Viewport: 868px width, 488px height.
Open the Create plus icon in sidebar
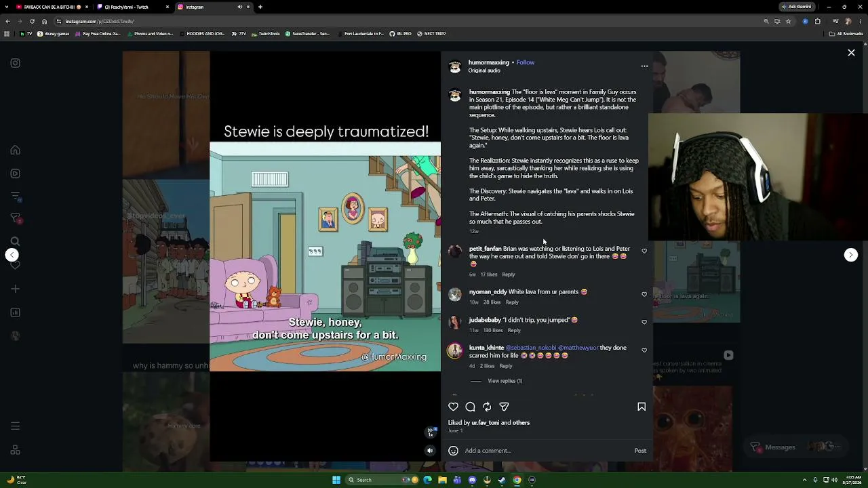pos(15,289)
